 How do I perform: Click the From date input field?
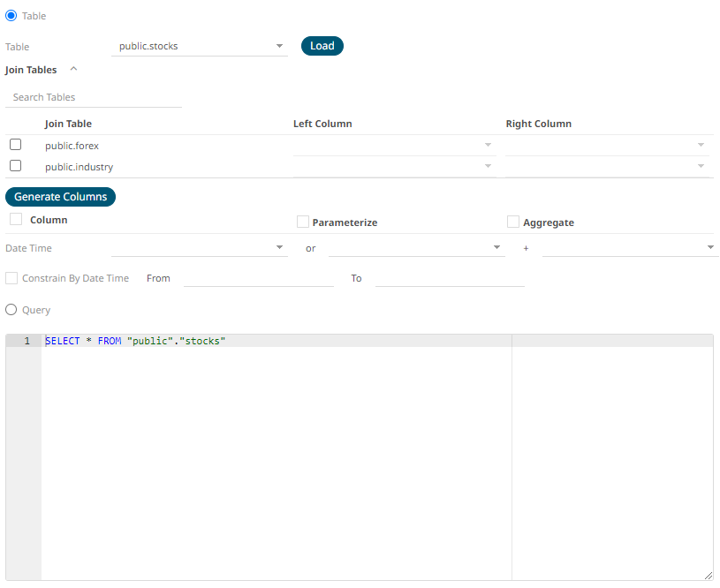pyautogui.click(x=259, y=278)
